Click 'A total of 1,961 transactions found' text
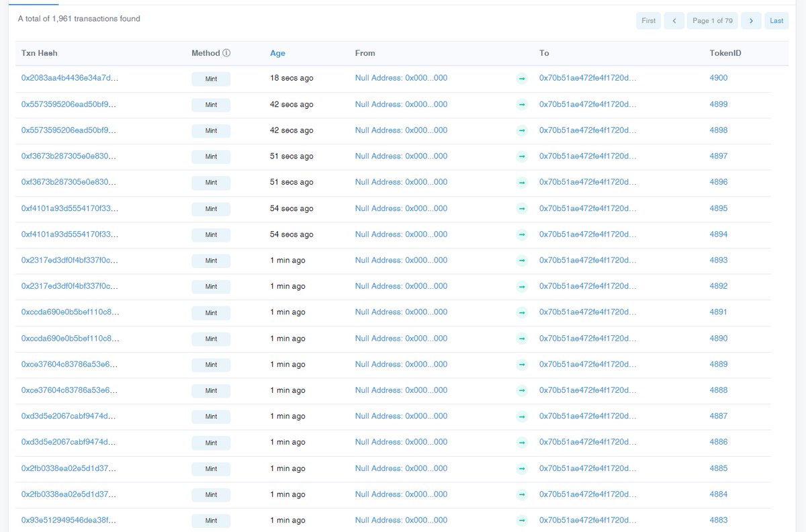Screen dimensions: 806x532 [79, 19]
